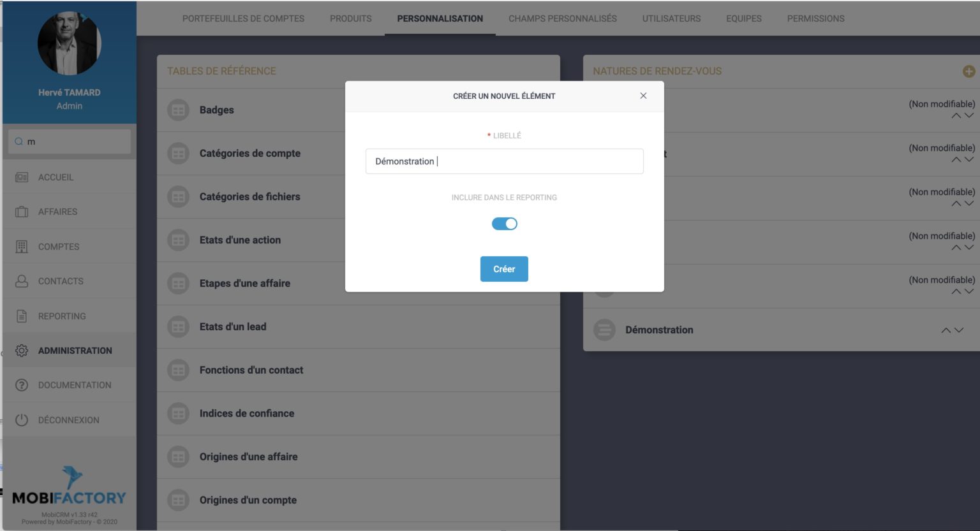This screenshot has height=531, width=980.
Task: Click the up chevron on the top non-modifiable item
Action: (956, 115)
